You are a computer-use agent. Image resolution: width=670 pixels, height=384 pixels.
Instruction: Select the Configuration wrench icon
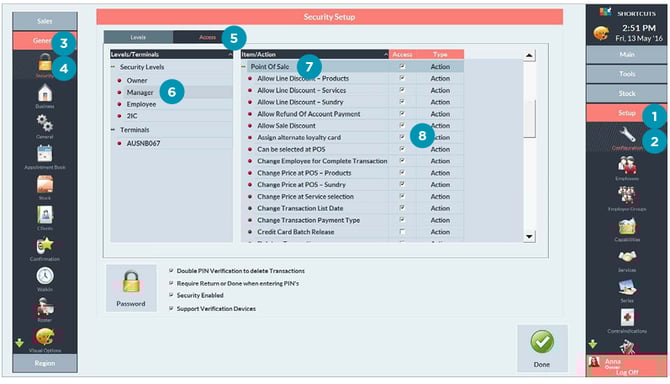pyautogui.click(x=627, y=135)
